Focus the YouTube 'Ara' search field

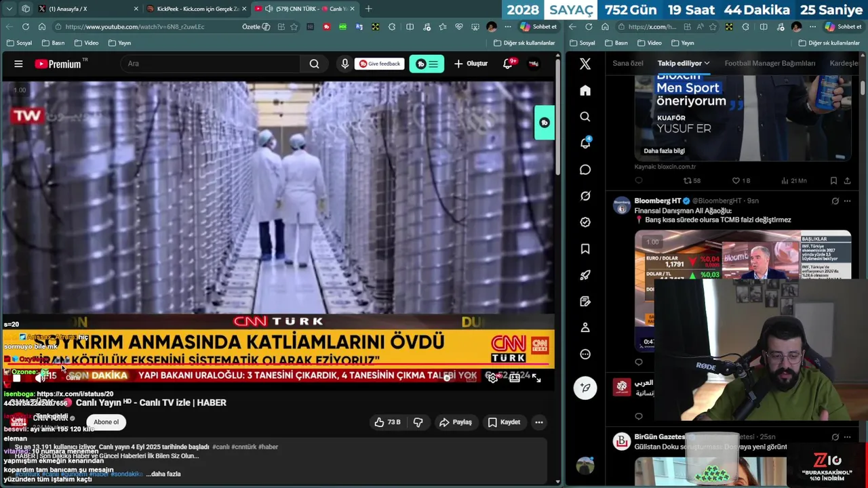tap(210, 64)
